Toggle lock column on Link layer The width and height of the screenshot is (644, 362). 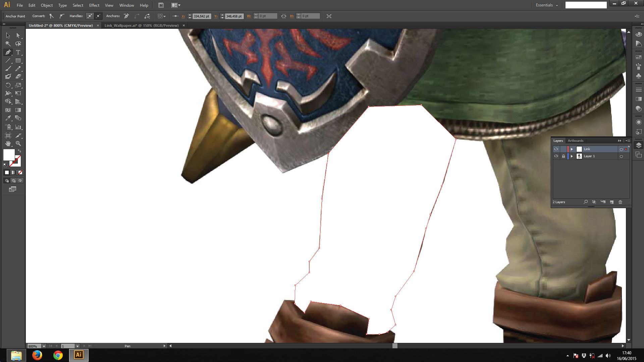coord(563,149)
